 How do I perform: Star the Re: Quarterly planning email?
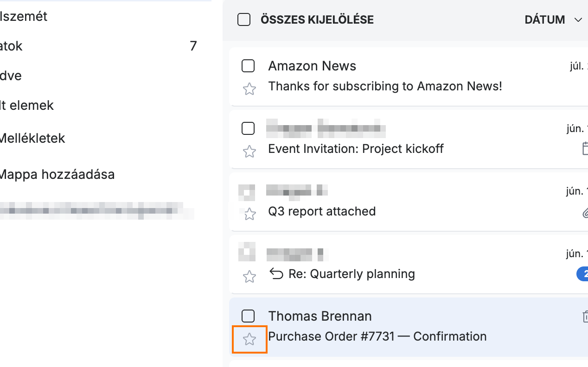[x=249, y=277]
